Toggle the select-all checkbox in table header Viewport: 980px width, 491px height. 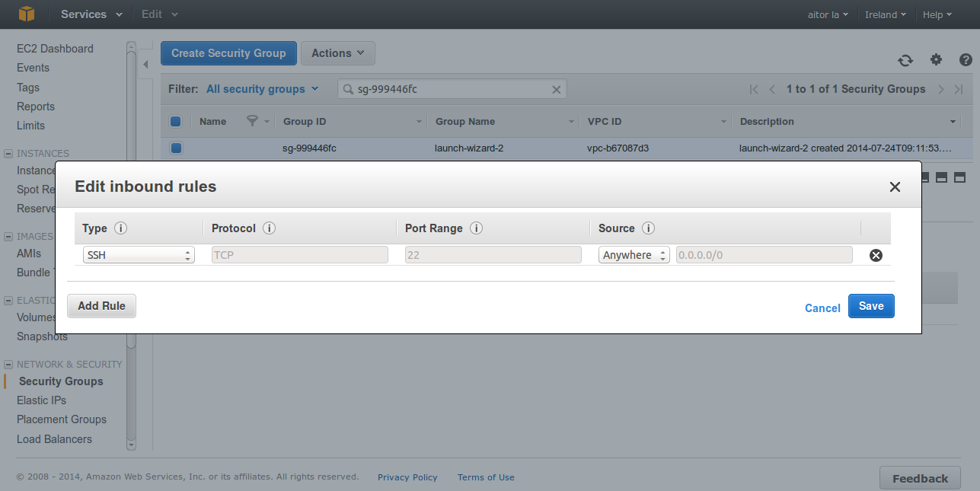point(176,121)
